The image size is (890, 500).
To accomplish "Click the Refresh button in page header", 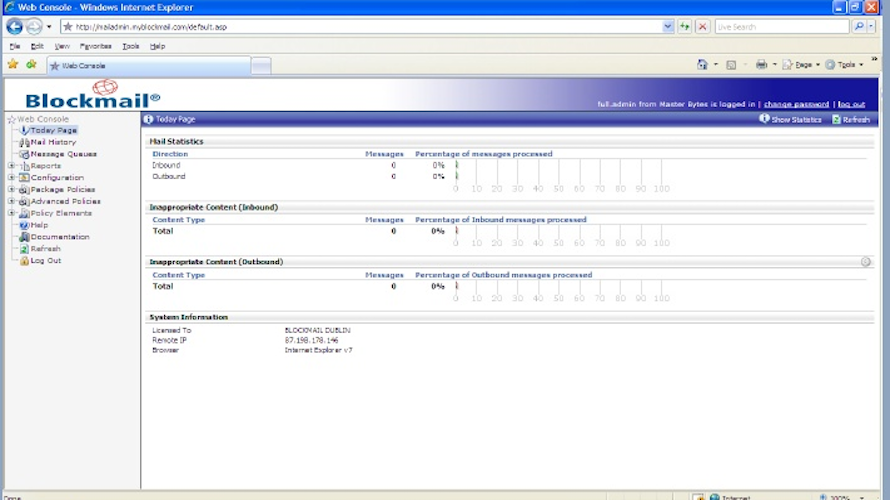I will pyautogui.click(x=850, y=119).
